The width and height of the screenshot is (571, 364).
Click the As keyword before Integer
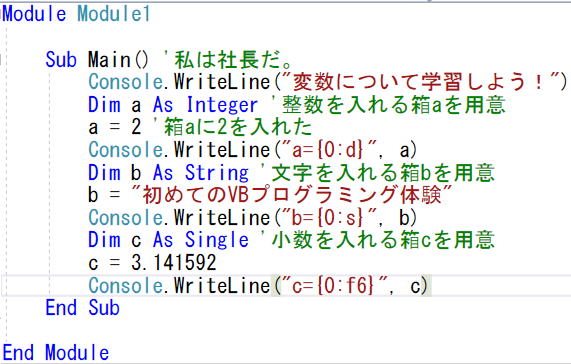(x=163, y=105)
